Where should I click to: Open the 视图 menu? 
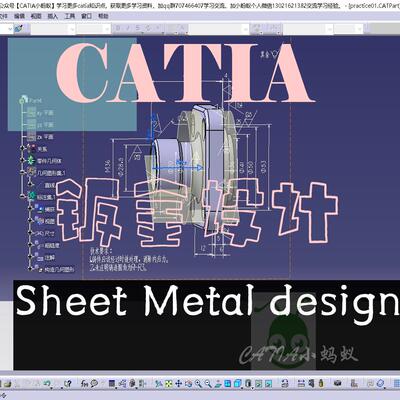(36, 16)
